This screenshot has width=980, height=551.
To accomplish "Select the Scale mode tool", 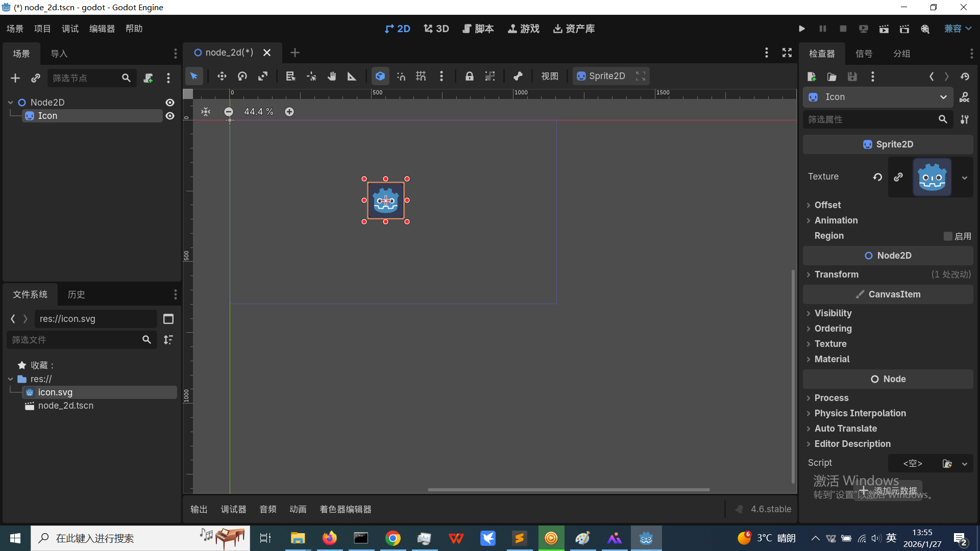I will (x=263, y=77).
